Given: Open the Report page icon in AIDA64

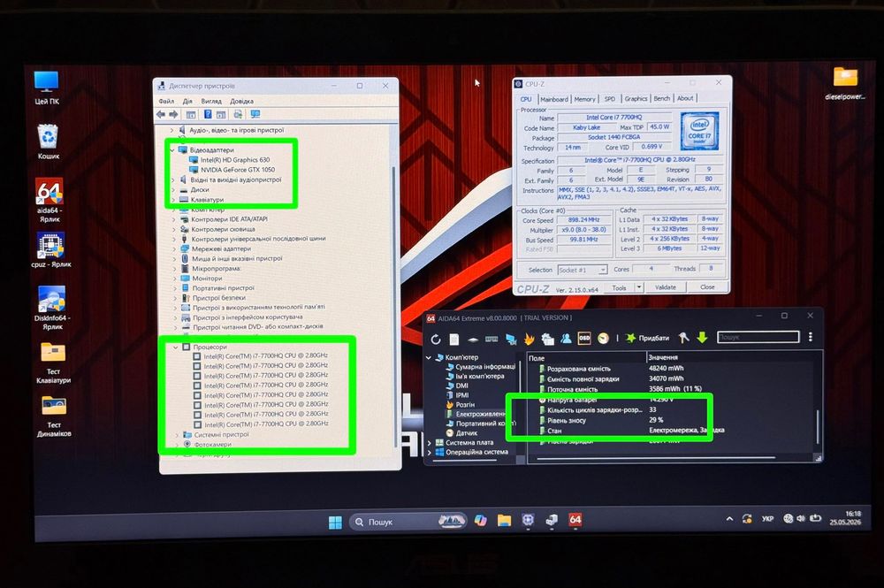Looking at the screenshot, I should click(454, 339).
